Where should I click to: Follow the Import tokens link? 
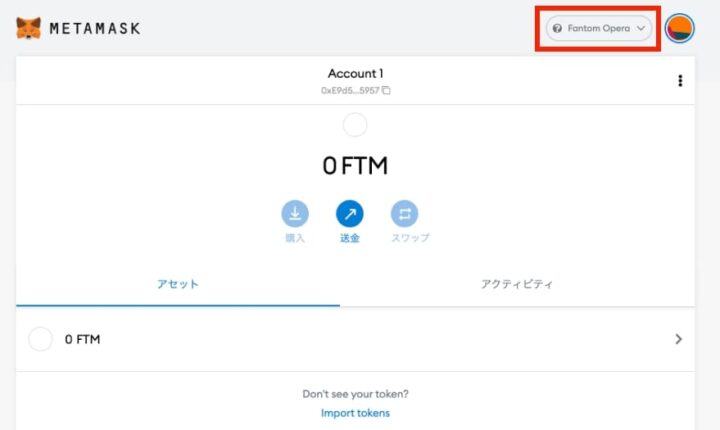[x=355, y=413]
